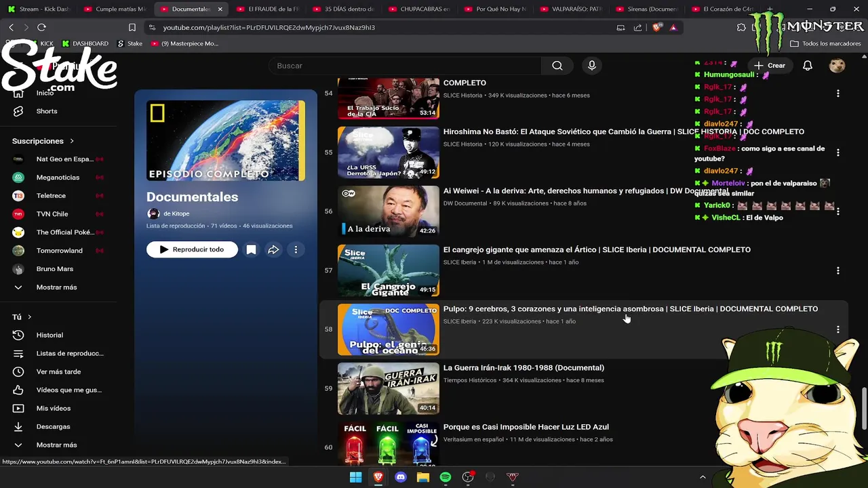The height and width of the screenshot is (488, 868).
Task: Click the browser address bar URL
Action: point(269,28)
